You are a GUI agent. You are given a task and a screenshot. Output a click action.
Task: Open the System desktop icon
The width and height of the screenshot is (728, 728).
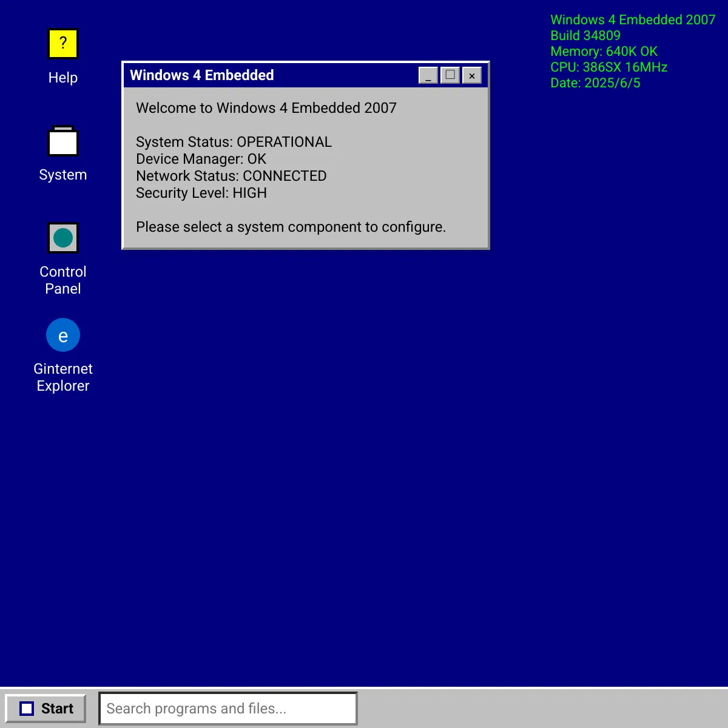click(63, 141)
